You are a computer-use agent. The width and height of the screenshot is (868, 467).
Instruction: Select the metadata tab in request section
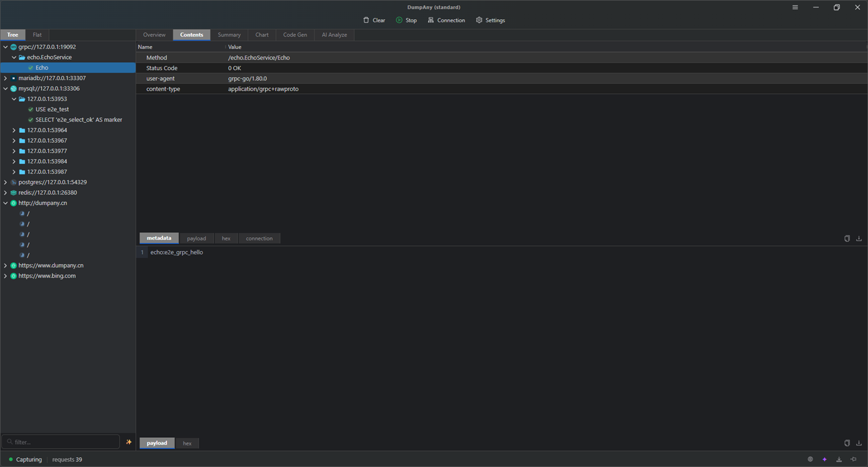coord(159,238)
